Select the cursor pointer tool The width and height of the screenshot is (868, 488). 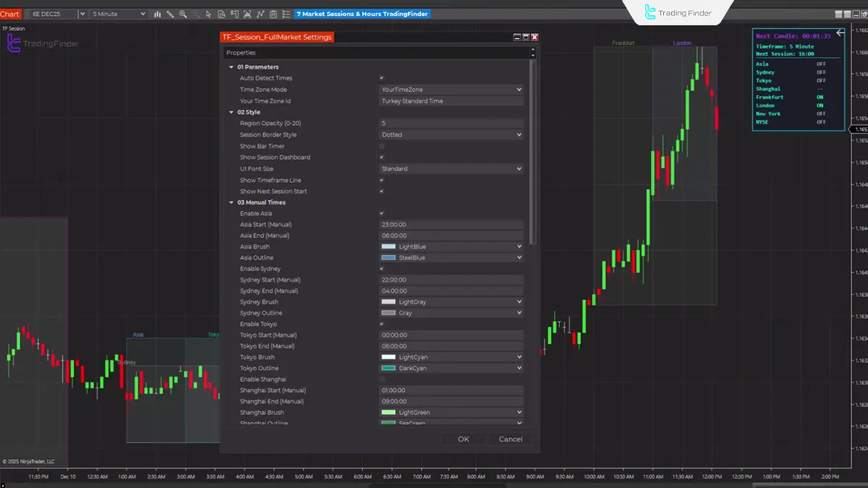208,14
